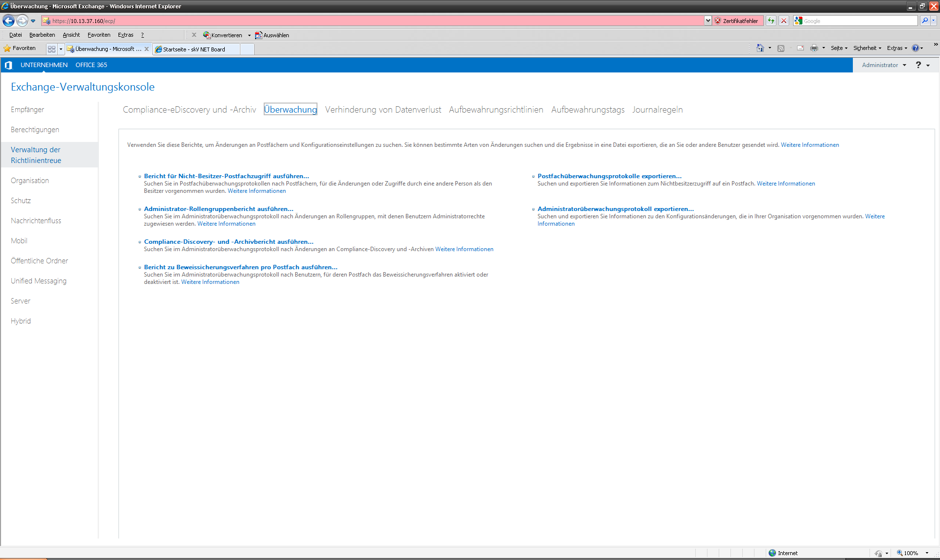The height and width of the screenshot is (560, 940).
Task: Switch to Journalregeln tab
Action: pos(657,110)
